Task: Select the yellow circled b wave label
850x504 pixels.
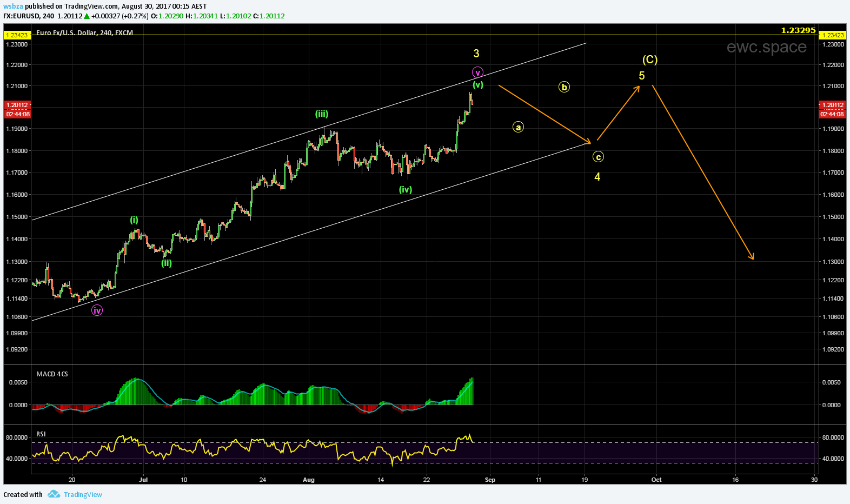Action: click(x=564, y=87)
